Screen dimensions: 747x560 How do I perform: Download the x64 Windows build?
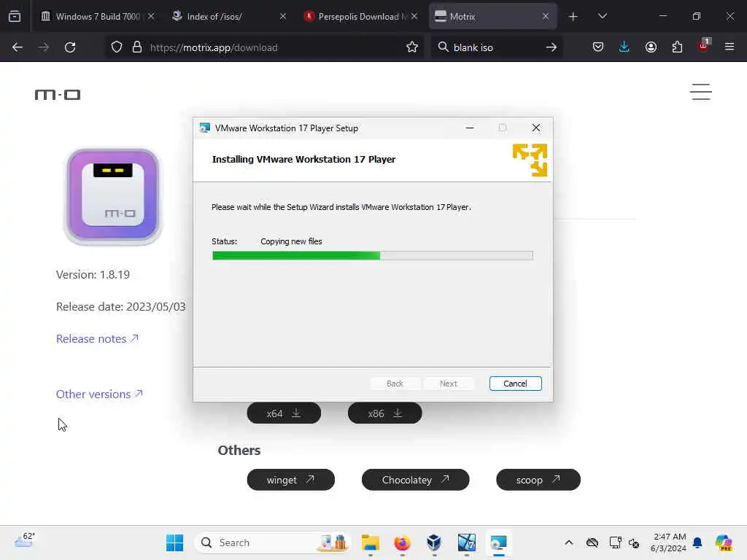(284, 413)
